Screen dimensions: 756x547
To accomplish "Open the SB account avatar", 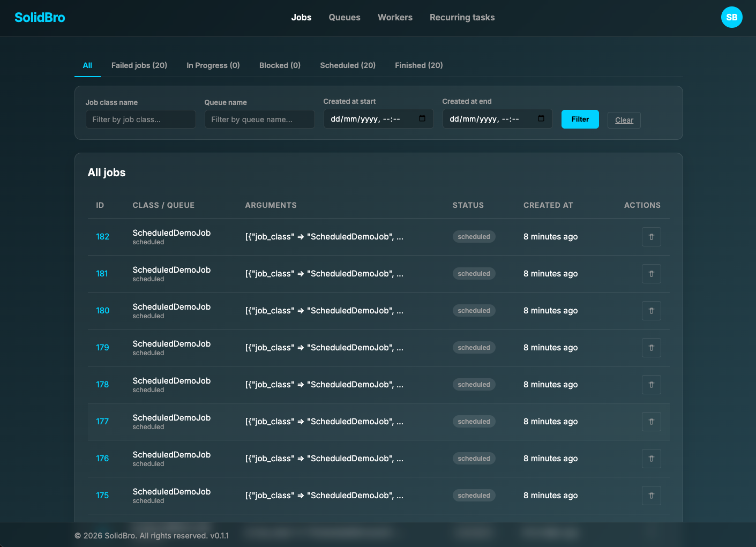I will click(x=731, y=17).
